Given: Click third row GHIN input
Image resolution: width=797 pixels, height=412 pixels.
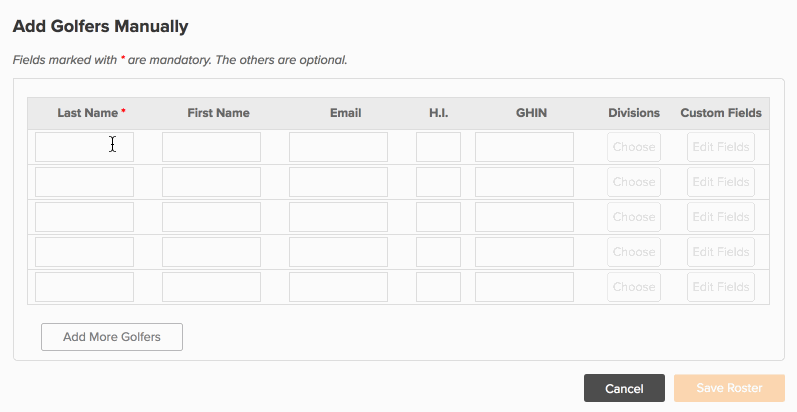Looking at the screenshot, I should pyautogui.click(x=525, y=217).
